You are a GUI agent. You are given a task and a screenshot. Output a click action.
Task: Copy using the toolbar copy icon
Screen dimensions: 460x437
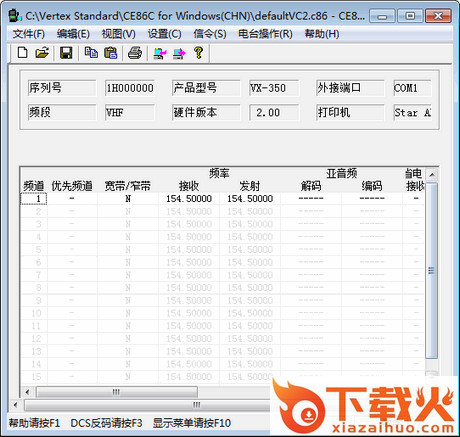(91, 53)
